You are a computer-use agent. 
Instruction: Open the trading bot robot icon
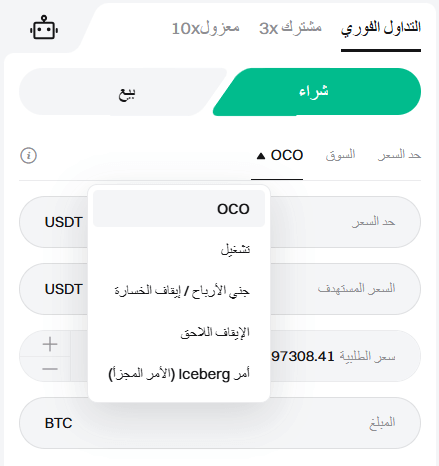[44, 28]
